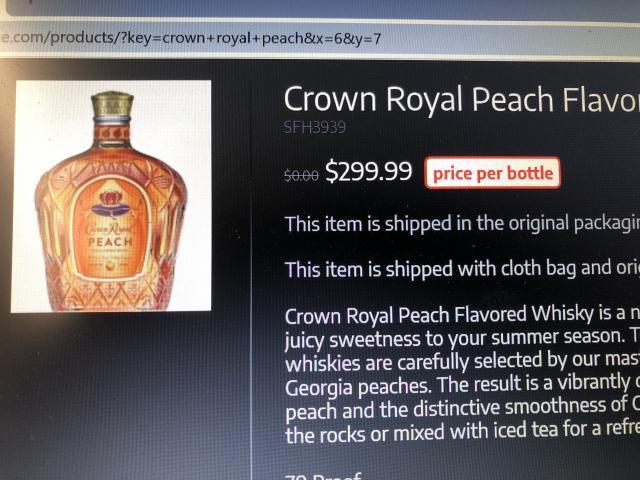Screen dimensions: 640x480
Task: Click the red 'price per bottle' badge
Action: point(492,173)
